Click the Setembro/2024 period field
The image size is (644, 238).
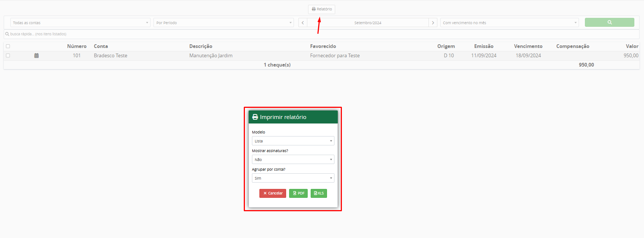[x=368, y=23]
